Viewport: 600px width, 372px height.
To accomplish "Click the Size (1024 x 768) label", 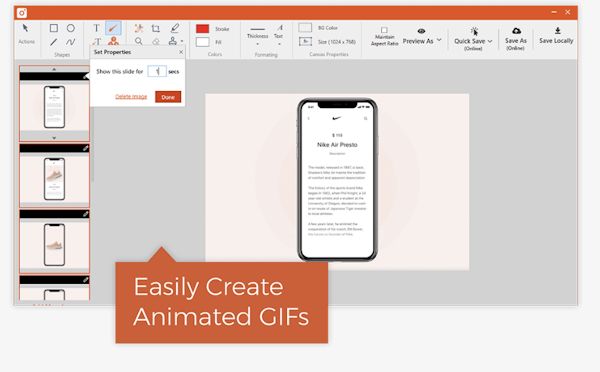I will pyautogui.click(x=337, y=42).
